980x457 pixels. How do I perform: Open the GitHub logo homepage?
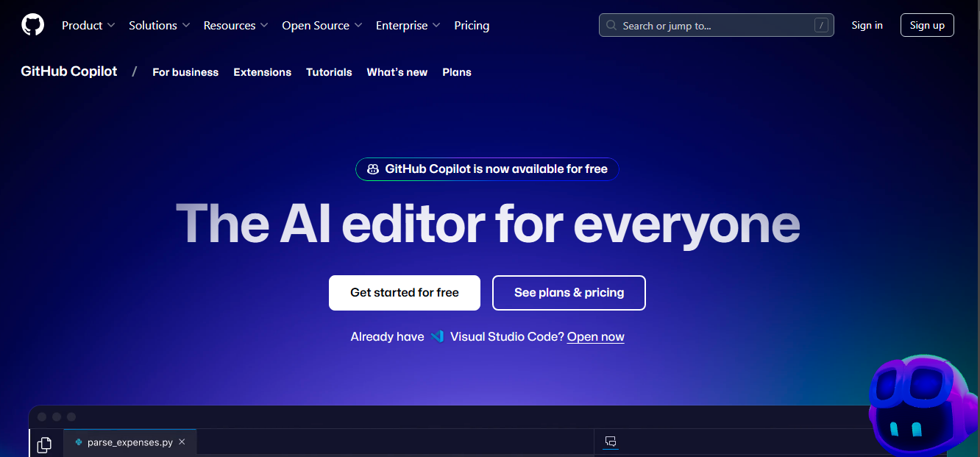32,25
